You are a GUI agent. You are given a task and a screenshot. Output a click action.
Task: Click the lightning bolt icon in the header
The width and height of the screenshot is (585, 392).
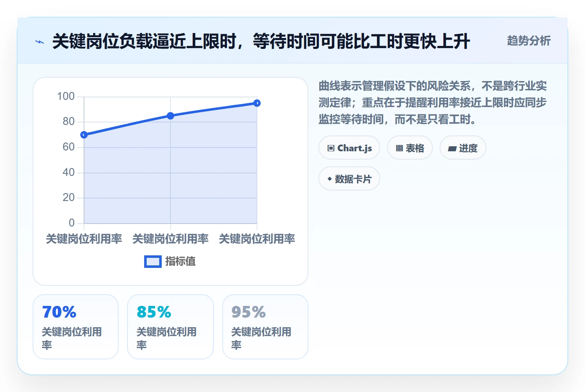tap(40, 42)
